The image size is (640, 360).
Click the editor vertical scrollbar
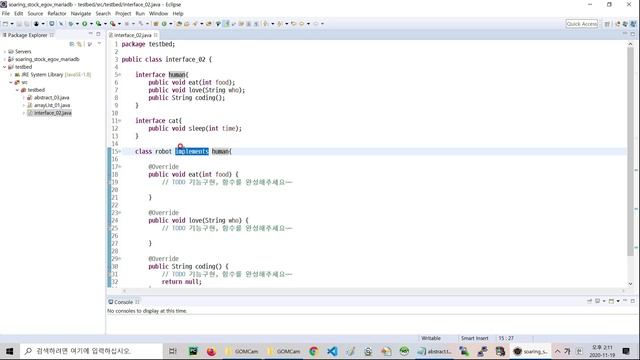[x=630, y=151]
